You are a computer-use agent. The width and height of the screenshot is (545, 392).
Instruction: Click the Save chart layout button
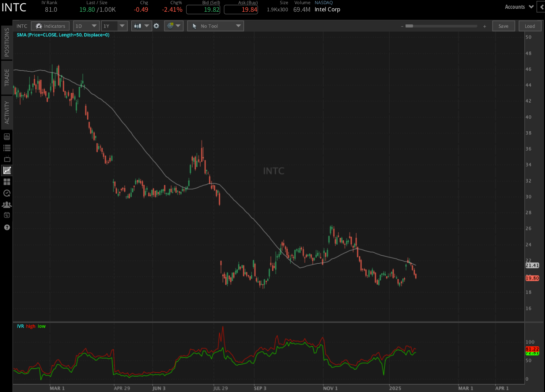pos(503,26)
